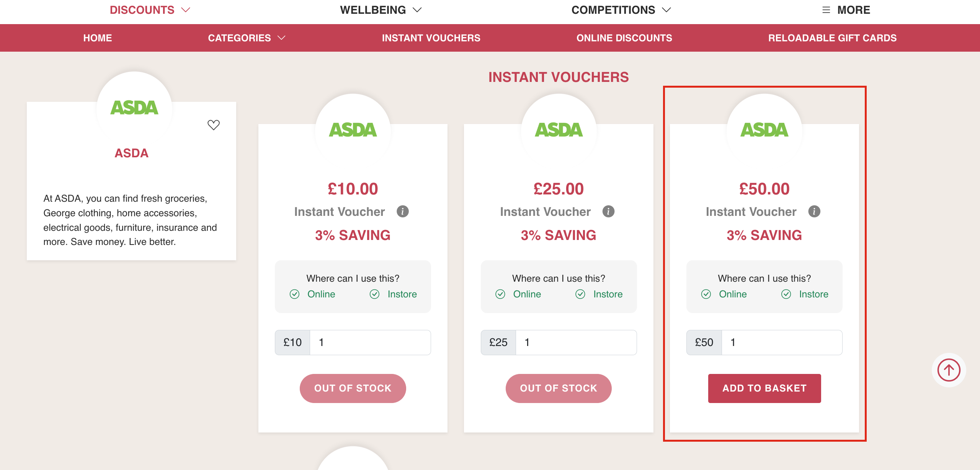
Task: Expand the DISCOUNTS dropdown
Action: point(150,10)
